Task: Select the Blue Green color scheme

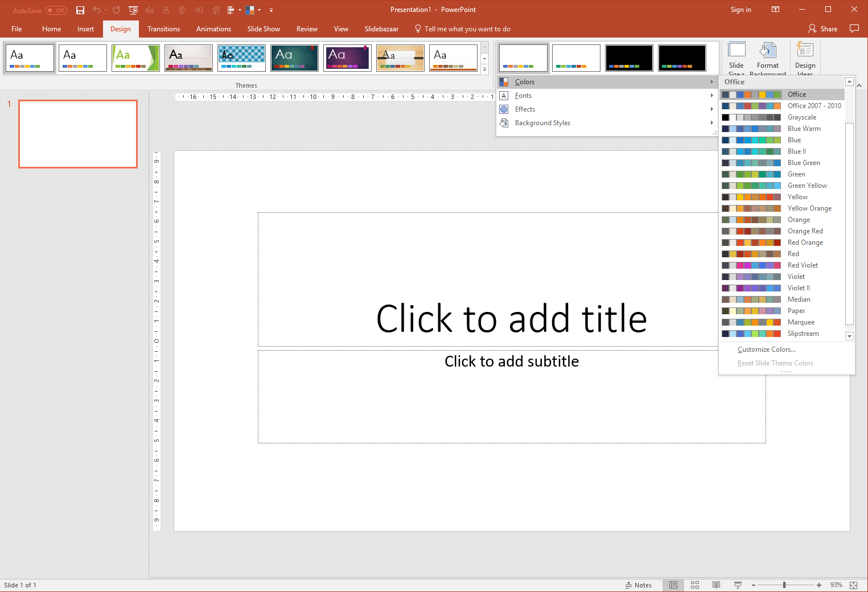Action: (804, 162)
